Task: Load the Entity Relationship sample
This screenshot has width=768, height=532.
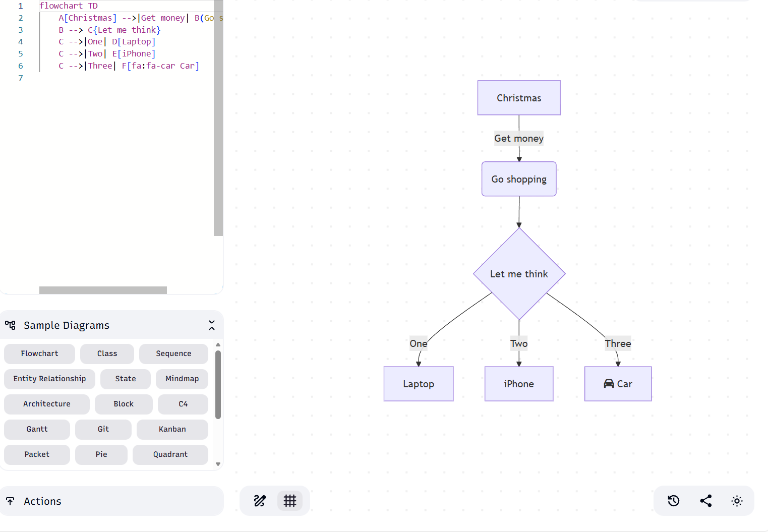Action: click(49, 379)
